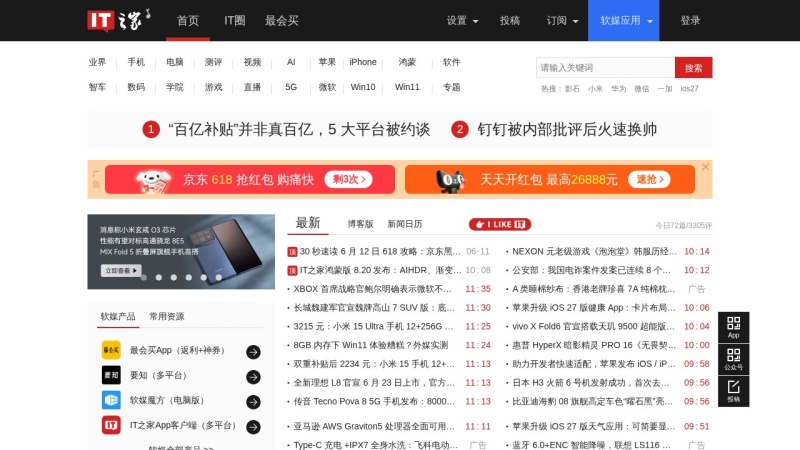800x450 pixels.
Task: Open the iPhone category link
Action: click(363, 62)
